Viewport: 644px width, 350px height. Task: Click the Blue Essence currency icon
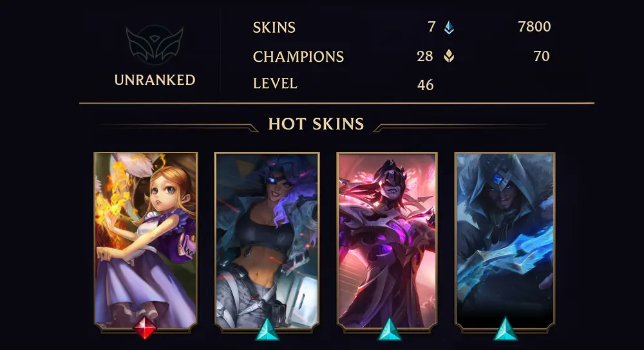tap(449, 28)
